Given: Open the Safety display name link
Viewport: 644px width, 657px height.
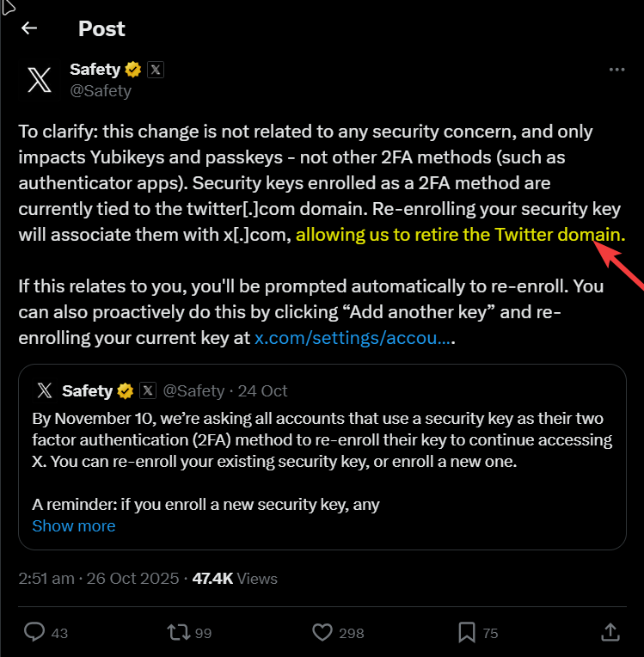Looking at the screenshot, I should (x=95, y=70).
